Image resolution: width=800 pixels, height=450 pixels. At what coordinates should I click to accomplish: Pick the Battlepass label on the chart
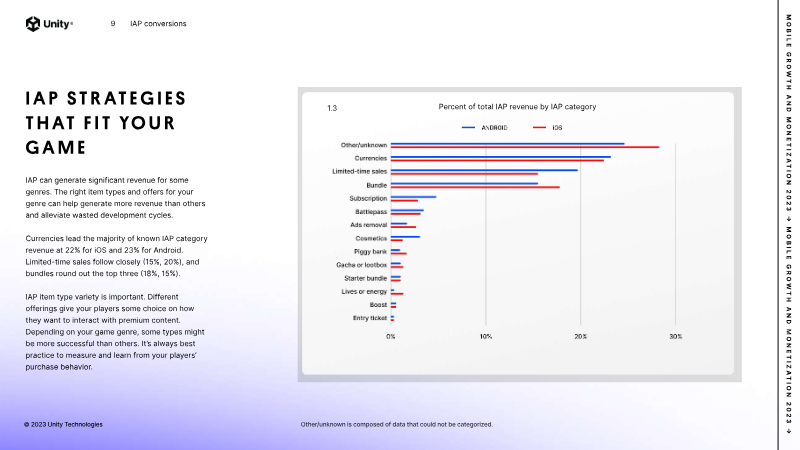(x=370, y=211)
